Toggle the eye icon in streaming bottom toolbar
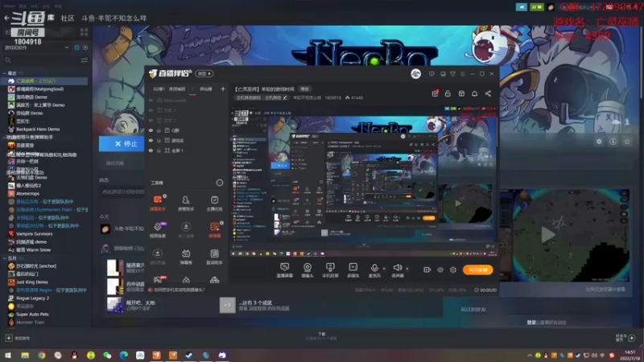The height and width of the screenshot is (362, 644). (x=440, y=269)
